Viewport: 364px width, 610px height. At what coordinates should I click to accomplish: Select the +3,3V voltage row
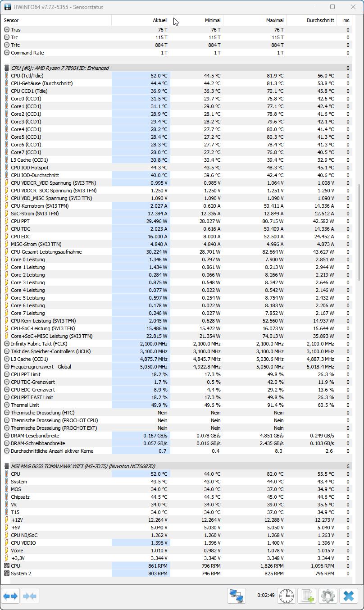(x=177, y=558)
